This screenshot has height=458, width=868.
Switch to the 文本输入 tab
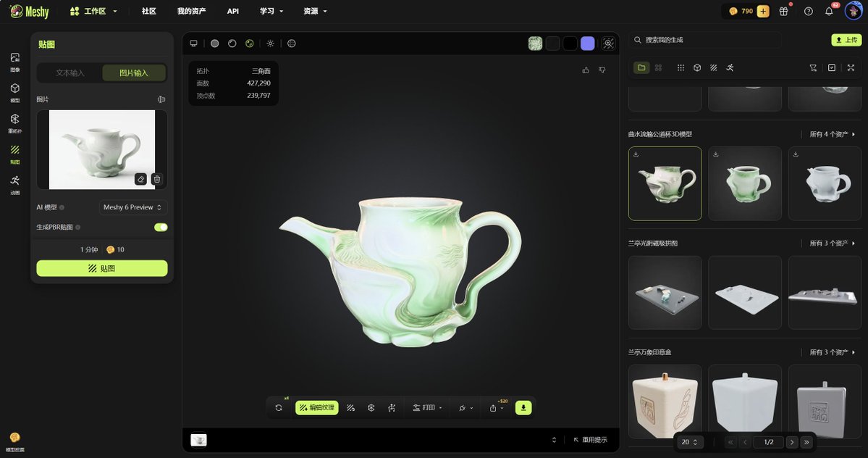(x=70, y=73)
